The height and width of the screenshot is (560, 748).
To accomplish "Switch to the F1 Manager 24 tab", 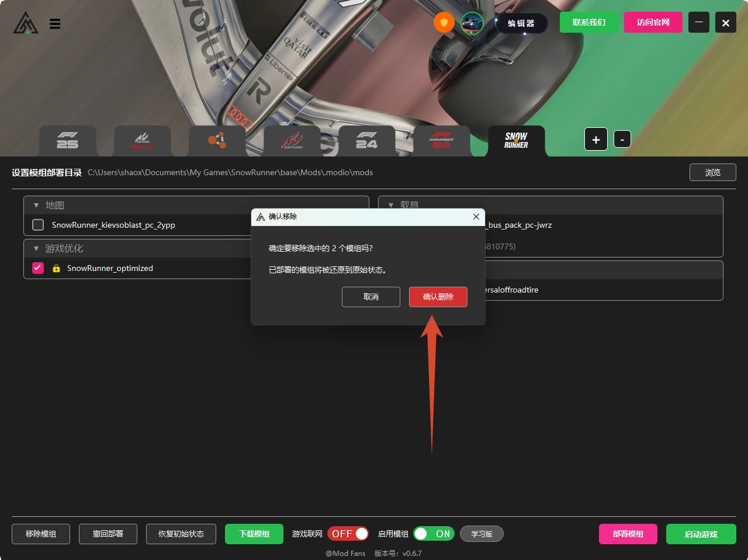I will pyautogui.click(x=442, y=141).
